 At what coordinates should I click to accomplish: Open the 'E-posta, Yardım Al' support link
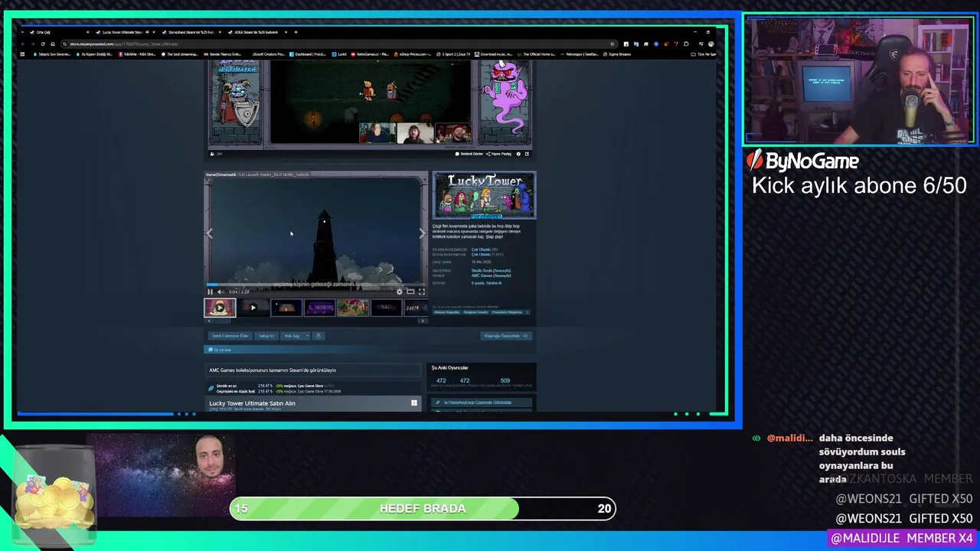[486, 283]
